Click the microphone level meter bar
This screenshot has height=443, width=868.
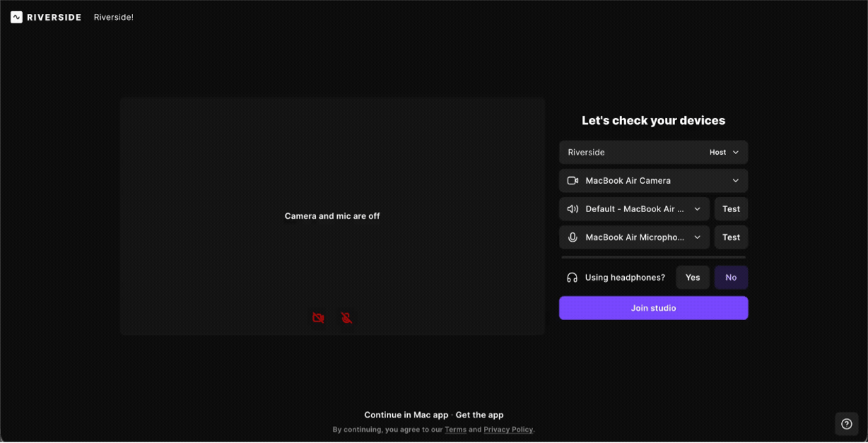coord(653,257)
